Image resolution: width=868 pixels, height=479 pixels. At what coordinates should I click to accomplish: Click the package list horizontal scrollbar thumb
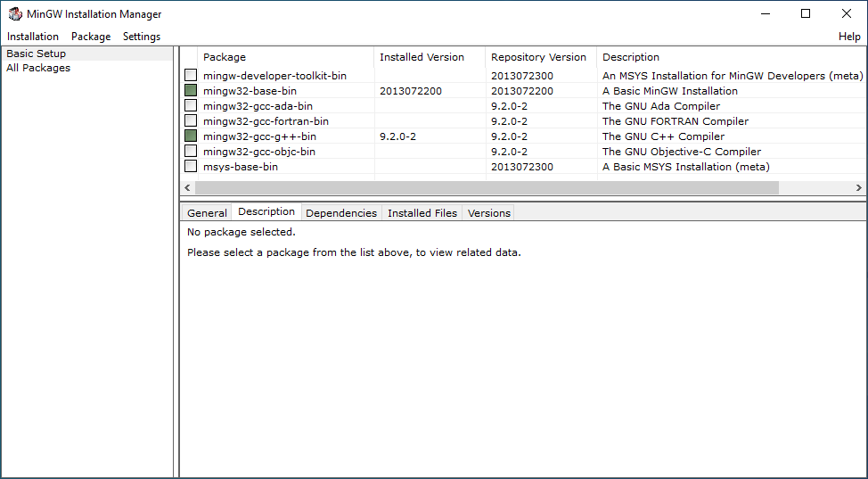(487, 188)
